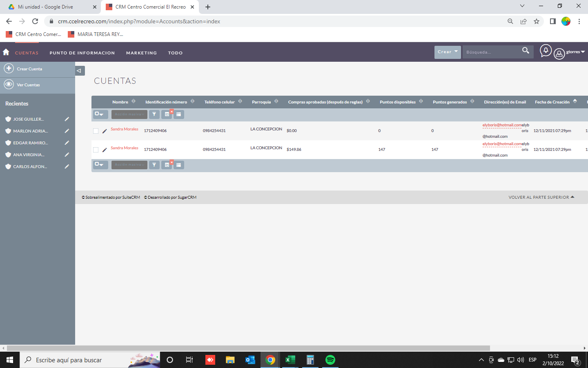Open Acción masiva dropdown below the list
Image resolution: width=588 pixels, height=368 pixels.
point(129,165)
